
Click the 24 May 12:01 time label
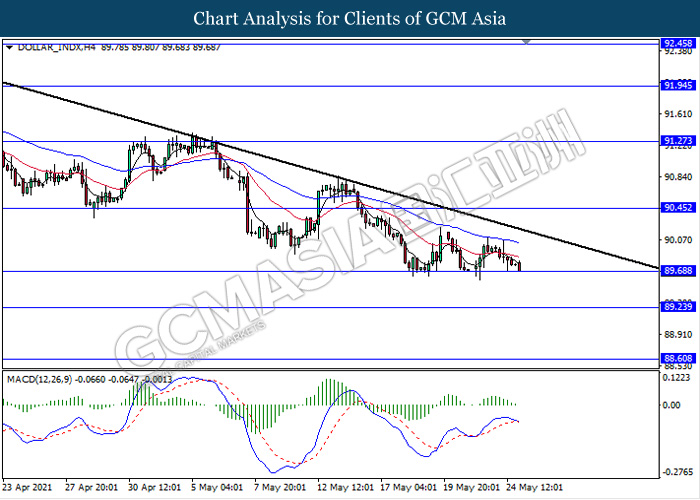coord(534,487)
